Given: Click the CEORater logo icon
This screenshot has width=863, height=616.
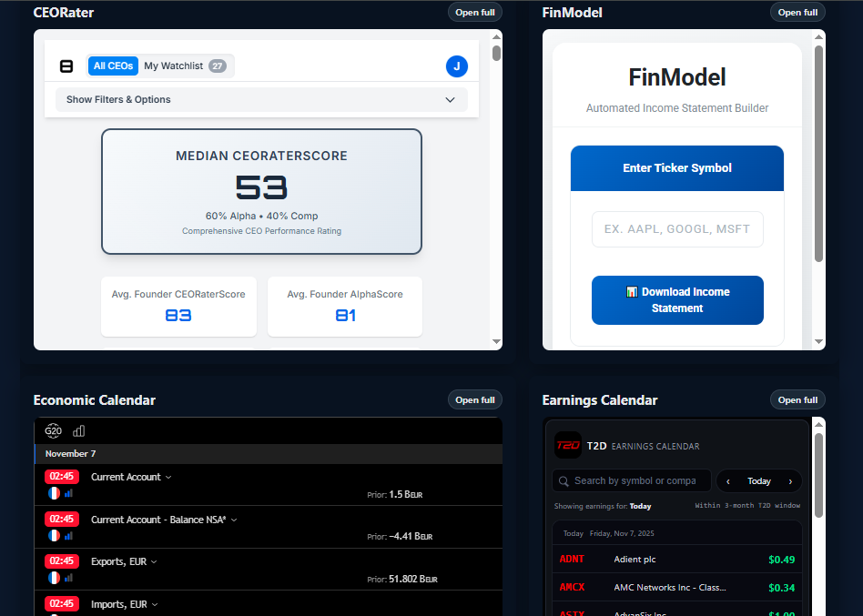Looking at the screenshot, I should [66, 66].
